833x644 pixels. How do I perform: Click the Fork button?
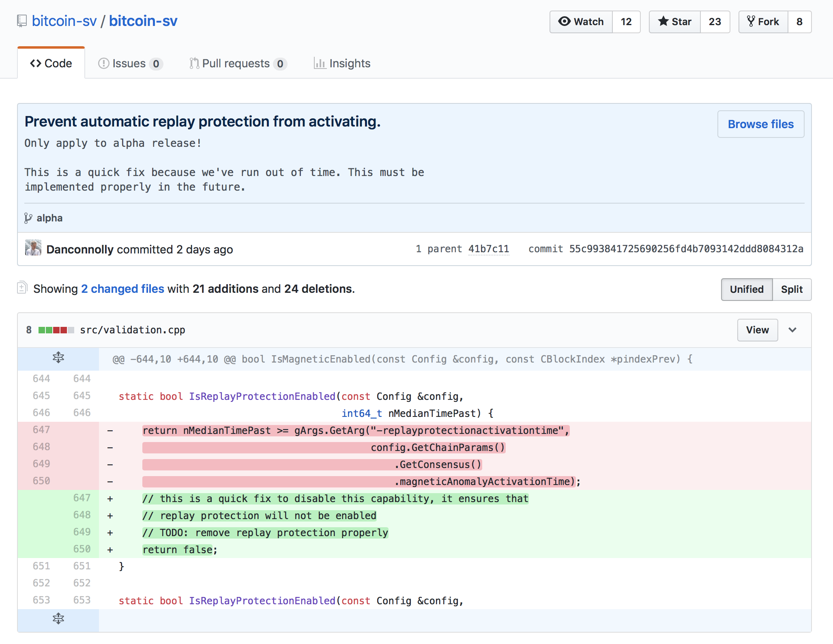pos(763,21)
